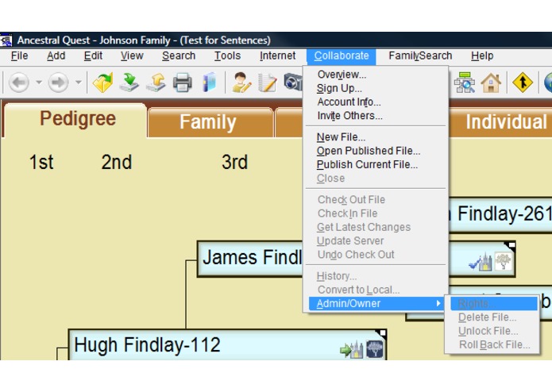
Task: Click the green arrow temple icon for Hugh Findlay
Action: (351, 349)
